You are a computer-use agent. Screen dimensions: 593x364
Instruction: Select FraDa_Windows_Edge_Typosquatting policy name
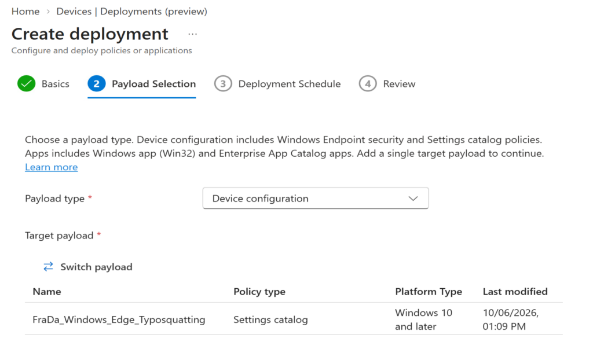(119, 320)
